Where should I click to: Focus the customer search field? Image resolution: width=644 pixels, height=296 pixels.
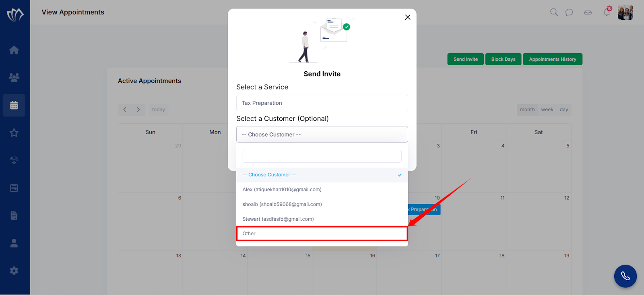click(322, 156)
